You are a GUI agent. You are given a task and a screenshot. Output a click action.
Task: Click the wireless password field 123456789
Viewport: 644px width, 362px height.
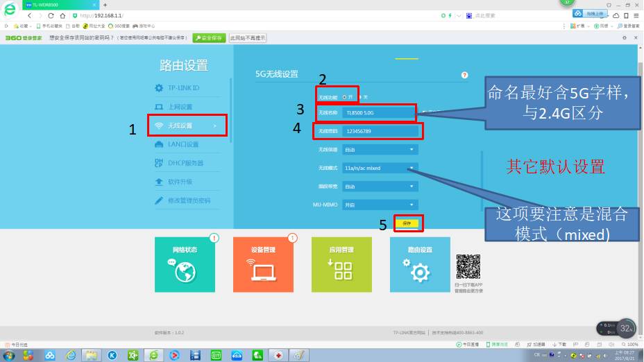[x=380, y=131]
